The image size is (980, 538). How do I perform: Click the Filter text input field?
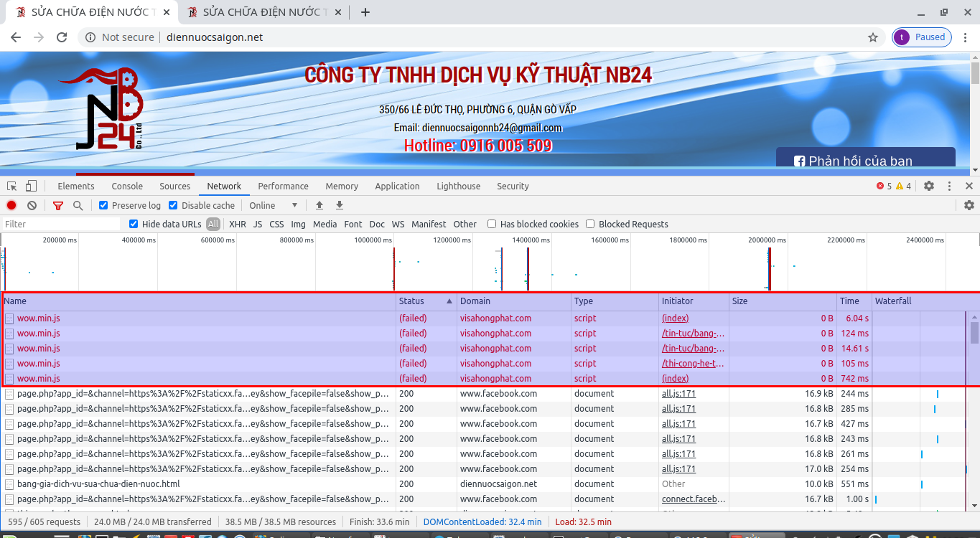[x=61, y=224]
